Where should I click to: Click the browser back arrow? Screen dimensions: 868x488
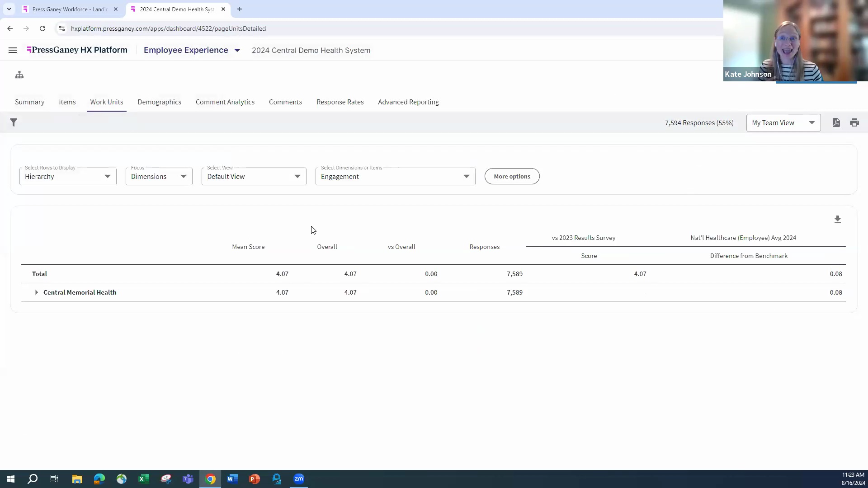[10, 28]
